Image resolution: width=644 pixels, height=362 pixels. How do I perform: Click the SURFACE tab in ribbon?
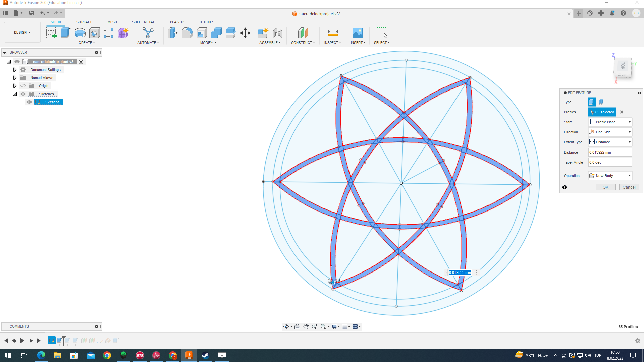click(x=84, y=22)
